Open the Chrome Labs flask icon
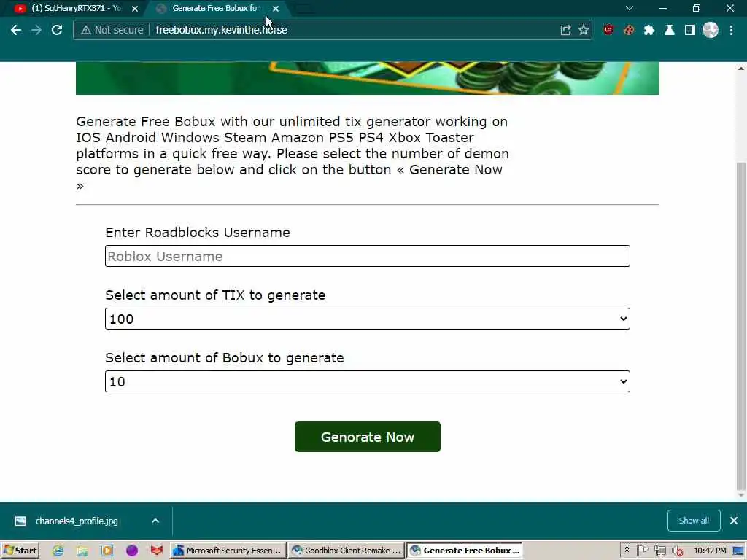Screen dimensions: 747x560 tap(670, 30)
